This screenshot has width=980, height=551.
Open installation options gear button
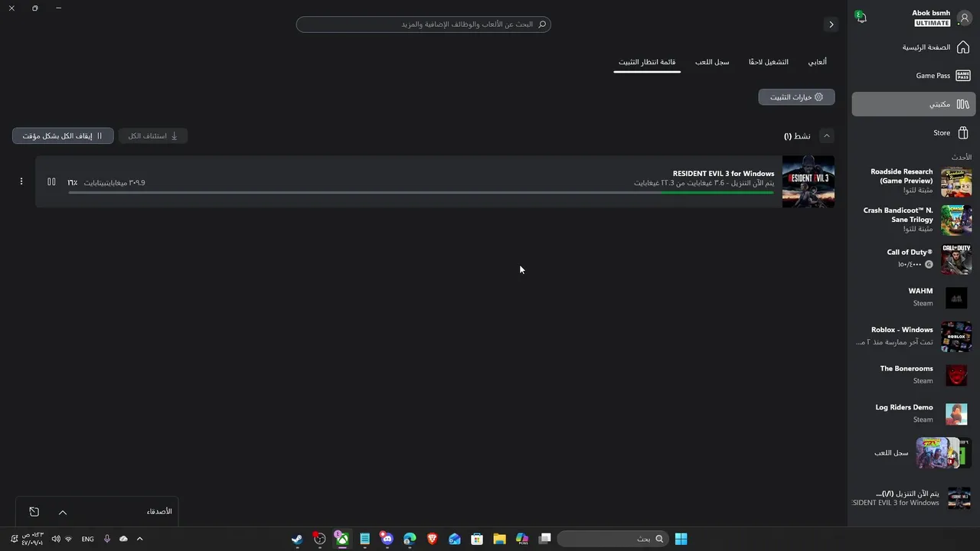[796, 97]
